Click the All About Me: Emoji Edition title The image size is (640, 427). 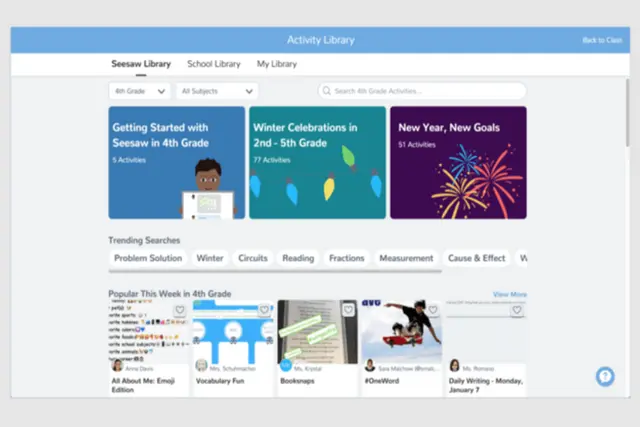(143, 385)
